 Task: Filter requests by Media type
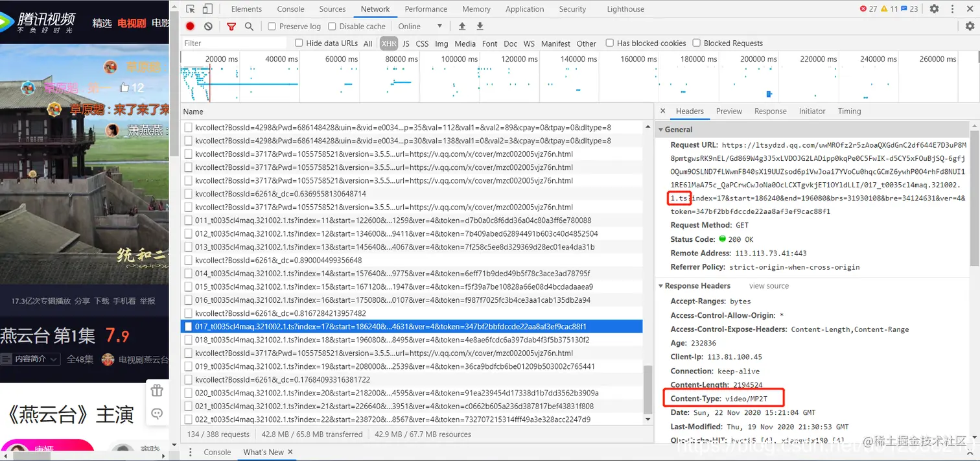point(465,43)
